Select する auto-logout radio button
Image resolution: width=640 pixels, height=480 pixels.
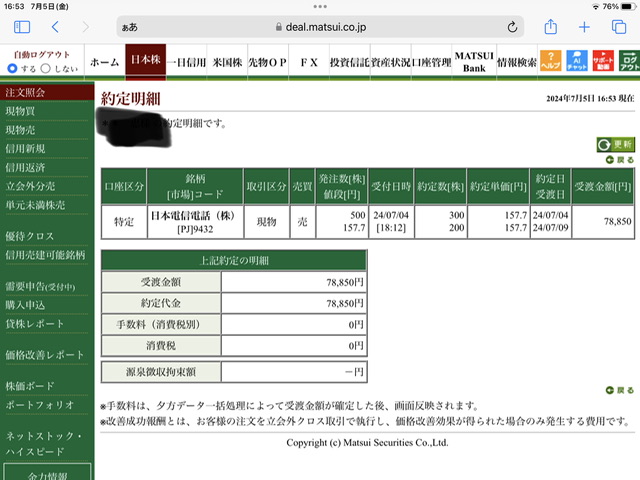[x=12, y=68]
